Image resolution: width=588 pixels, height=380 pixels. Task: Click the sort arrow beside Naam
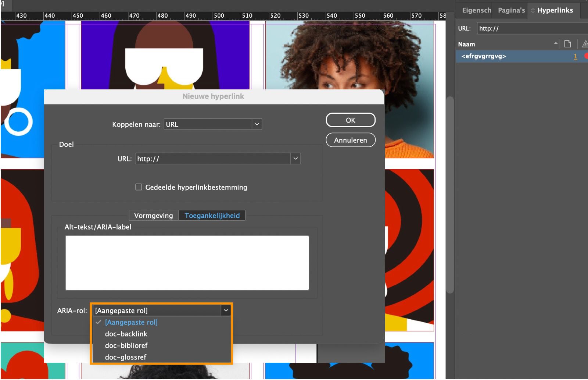556,44
